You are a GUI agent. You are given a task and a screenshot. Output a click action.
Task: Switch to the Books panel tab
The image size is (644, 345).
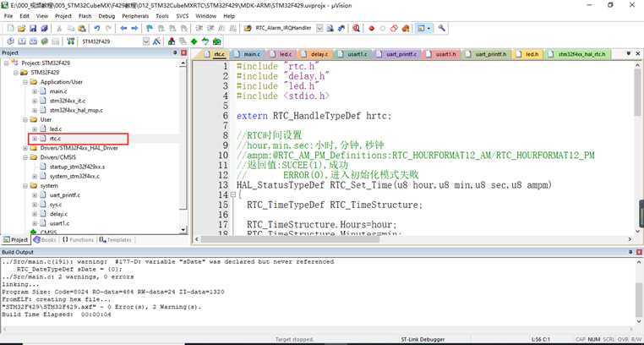(45, 240)
